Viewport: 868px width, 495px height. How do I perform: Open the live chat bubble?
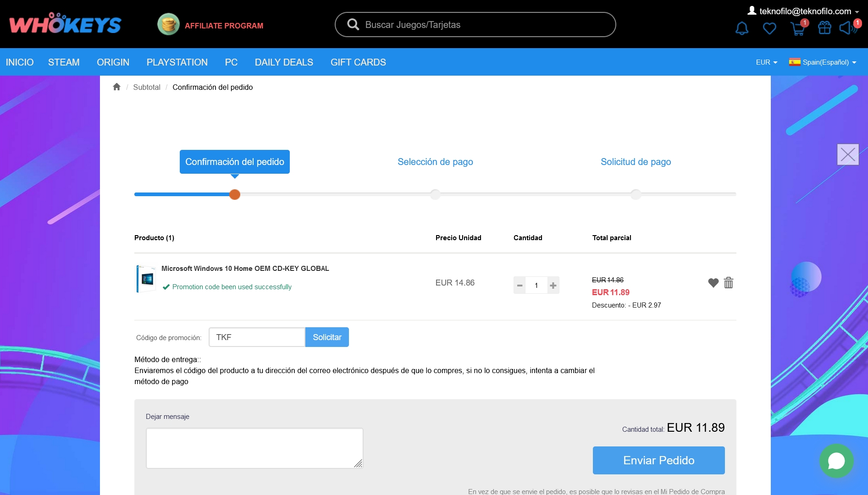tap(836, 461)
